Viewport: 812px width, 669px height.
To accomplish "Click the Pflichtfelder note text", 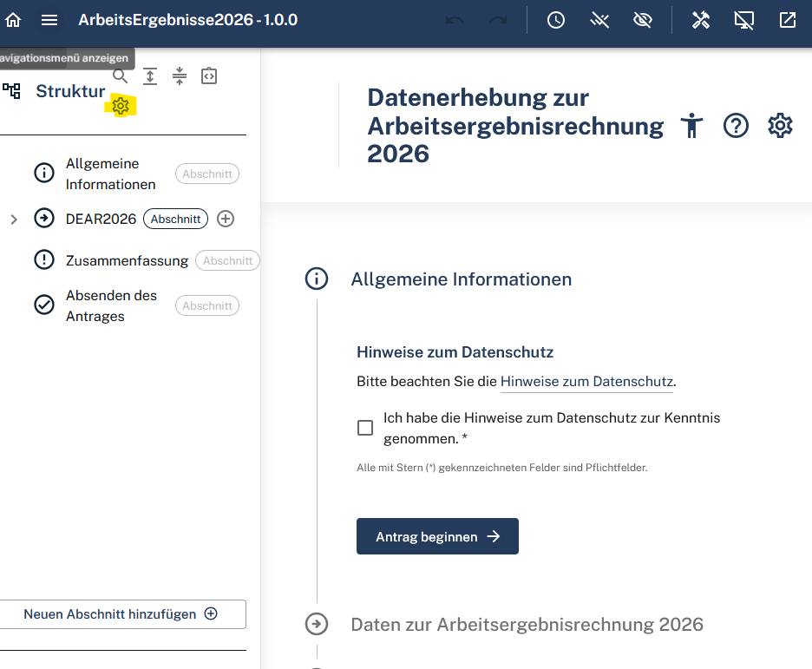I will (501, 468).
